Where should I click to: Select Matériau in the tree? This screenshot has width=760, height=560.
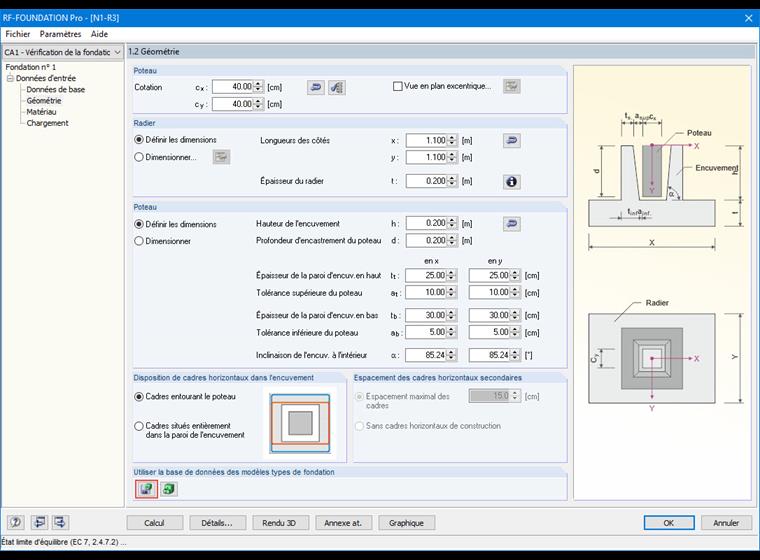pos(41,112)
